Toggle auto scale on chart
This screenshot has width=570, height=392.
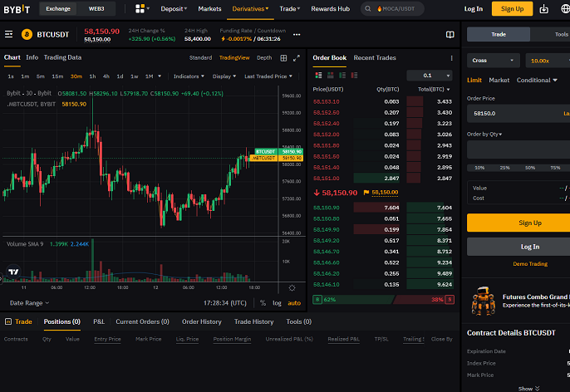click(294, 303)
